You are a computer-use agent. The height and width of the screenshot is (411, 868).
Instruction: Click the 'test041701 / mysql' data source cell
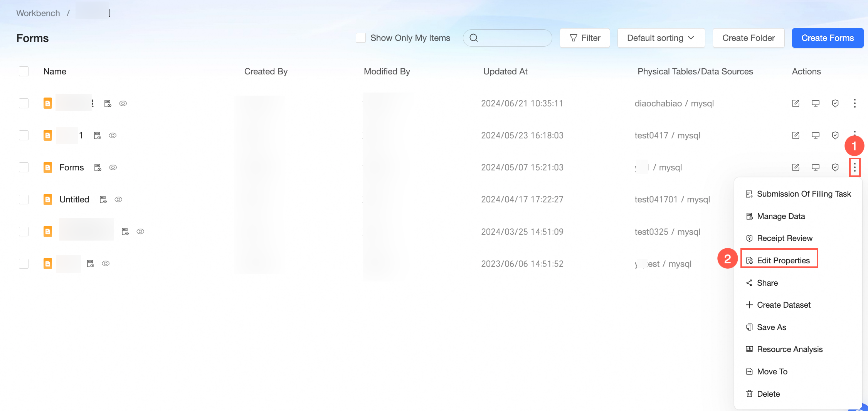click(x=672, y=199)
